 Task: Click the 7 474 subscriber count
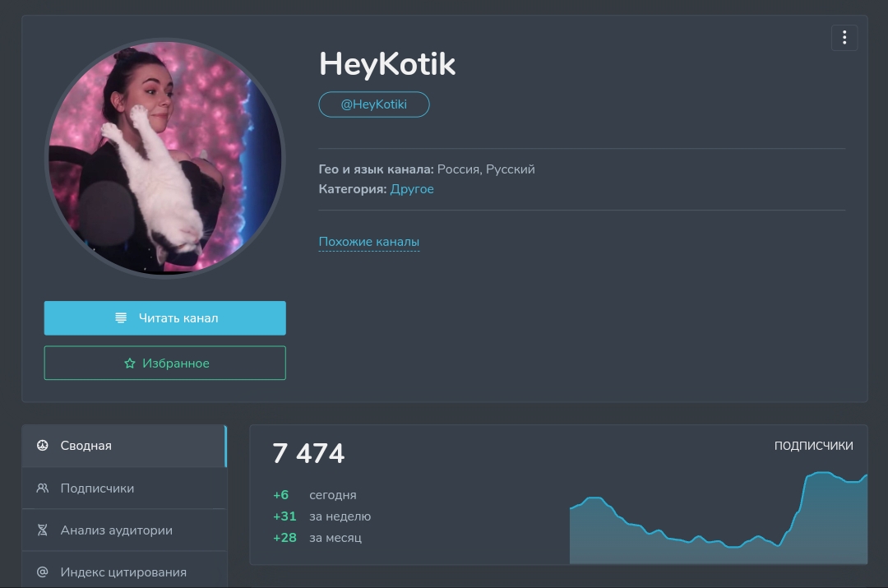[308, 453]
